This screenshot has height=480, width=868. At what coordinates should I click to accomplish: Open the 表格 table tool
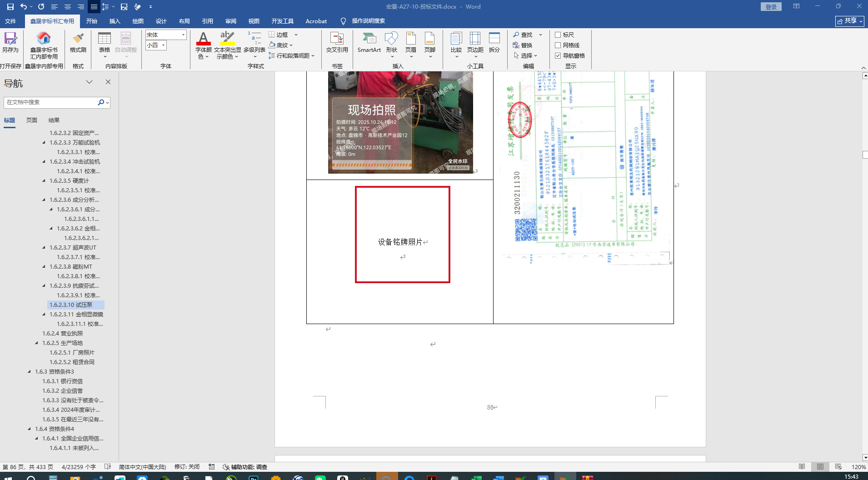click(105, 45)
